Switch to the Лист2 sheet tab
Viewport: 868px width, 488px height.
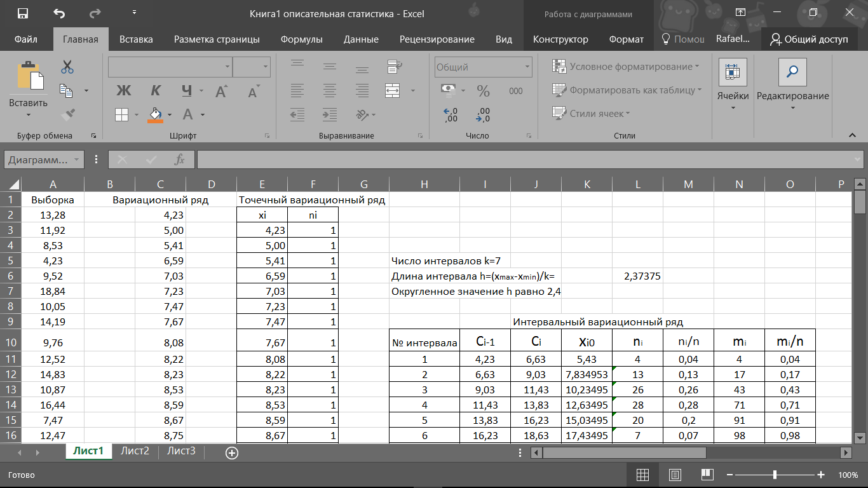coord(135,451)
